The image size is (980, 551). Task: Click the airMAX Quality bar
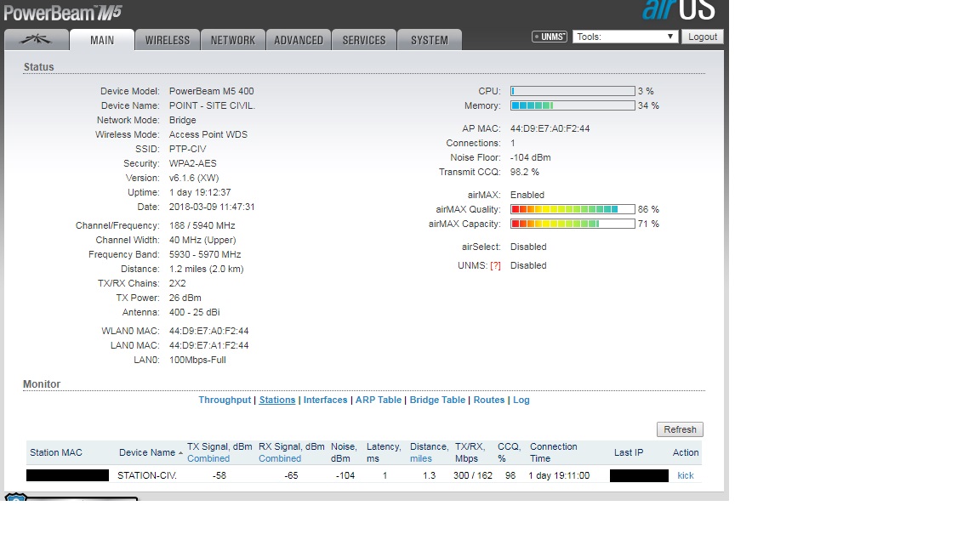573,209
